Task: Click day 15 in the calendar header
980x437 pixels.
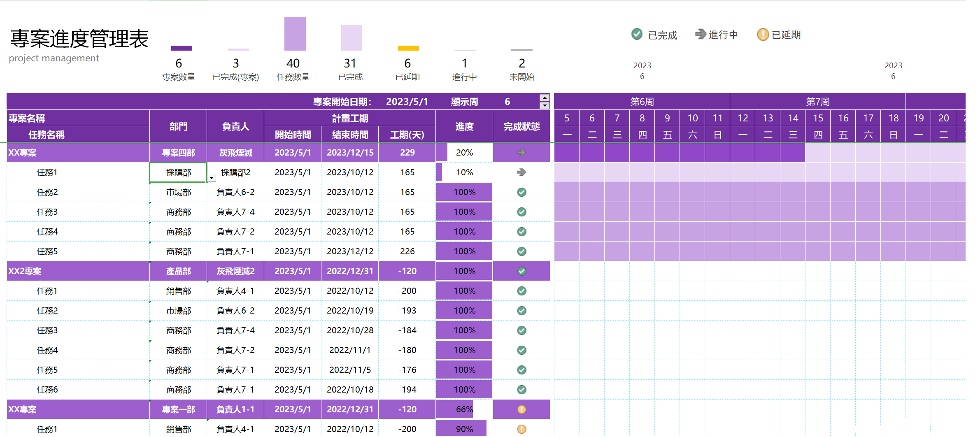Action: (818, 118)
